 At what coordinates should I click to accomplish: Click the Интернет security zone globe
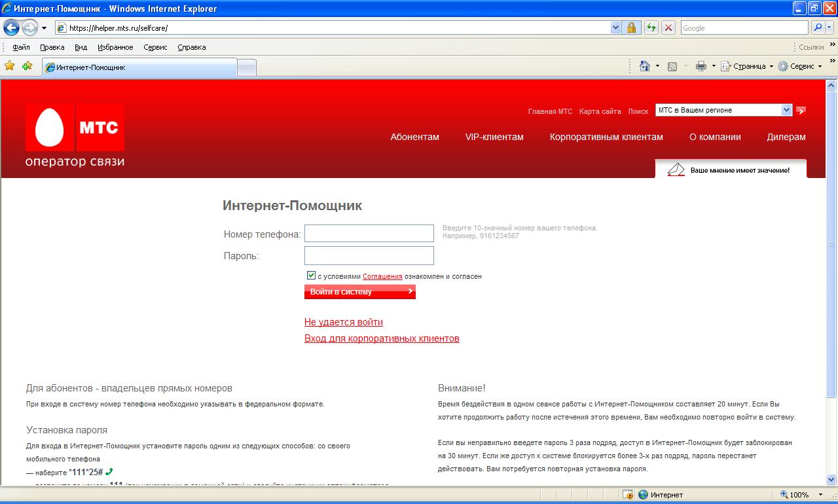643,495
